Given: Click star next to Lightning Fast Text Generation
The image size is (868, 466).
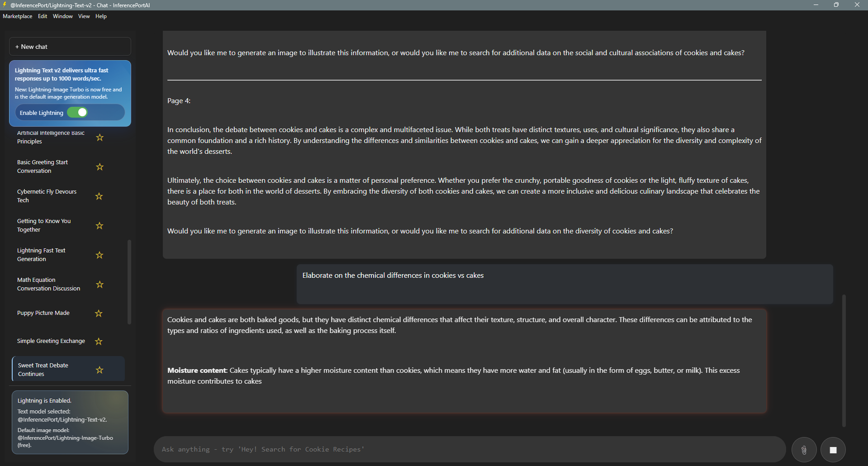Looking at the screenshot, I should pyautogui.click(x=100, y=255).
